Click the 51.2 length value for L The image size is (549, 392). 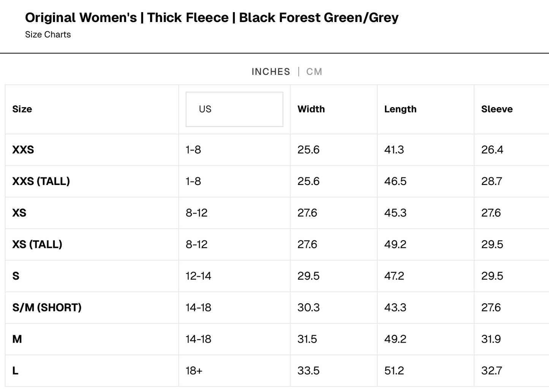394,370
